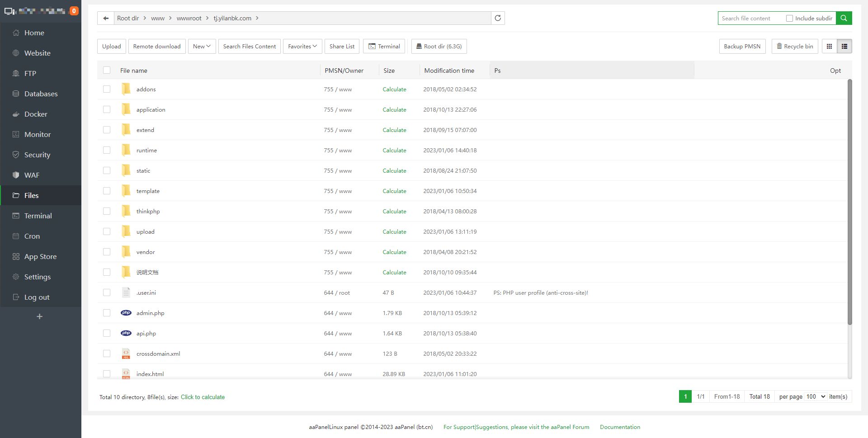Toggle the select-all files checkbox
The width and height of the screenshot is (868, 438).
107,70
